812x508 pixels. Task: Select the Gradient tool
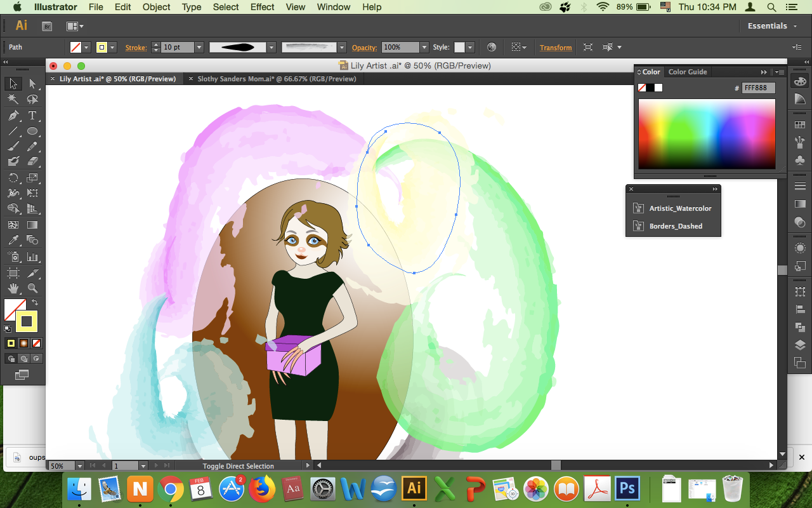pyautogui.click(x=32, y=225)
